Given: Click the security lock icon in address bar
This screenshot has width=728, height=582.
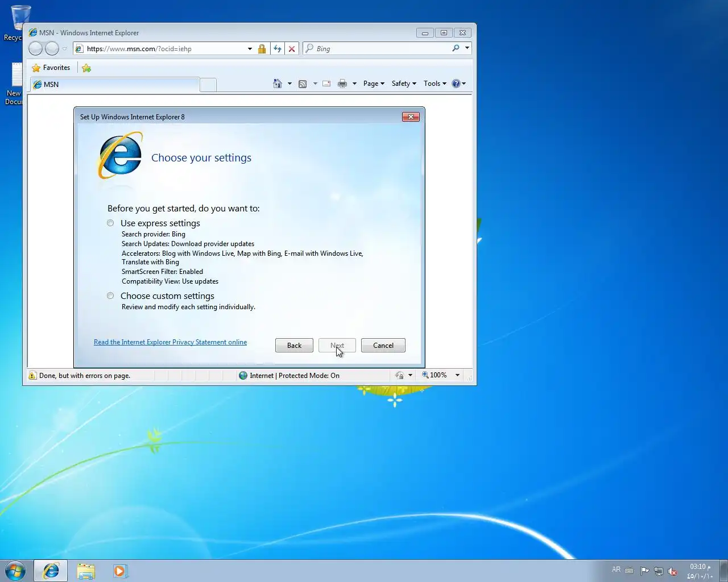Looking at the screenshot, I should (262, 49).
